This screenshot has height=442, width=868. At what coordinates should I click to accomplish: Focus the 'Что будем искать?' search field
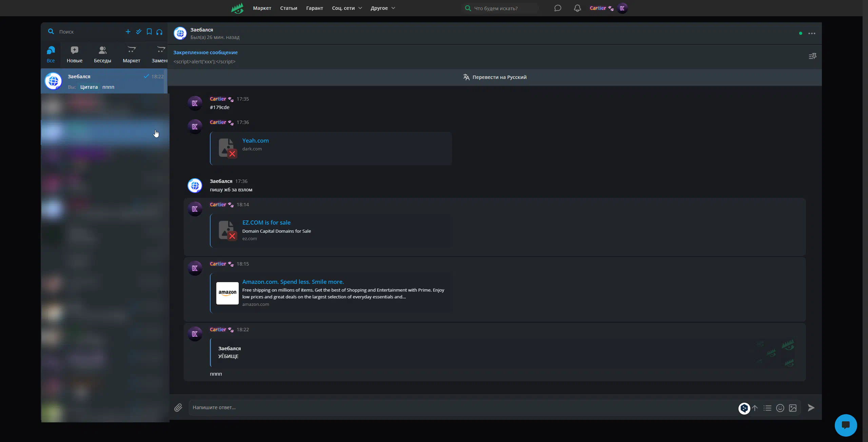click(501, 8)
